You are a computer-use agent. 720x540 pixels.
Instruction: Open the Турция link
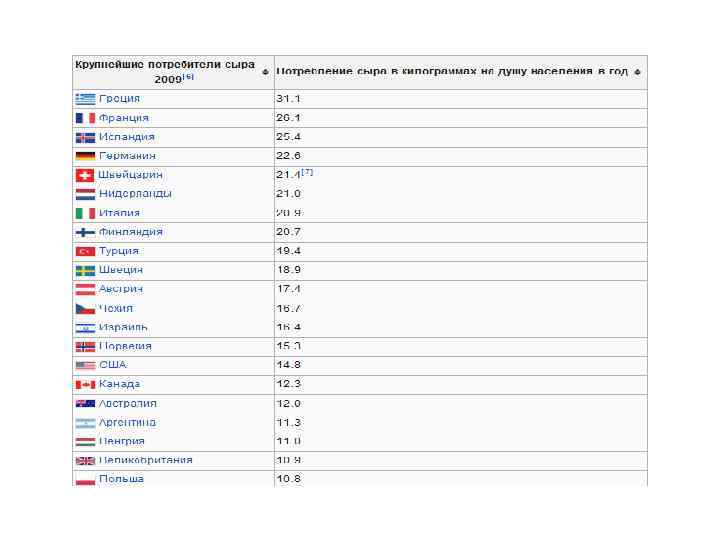click(119, 251)
